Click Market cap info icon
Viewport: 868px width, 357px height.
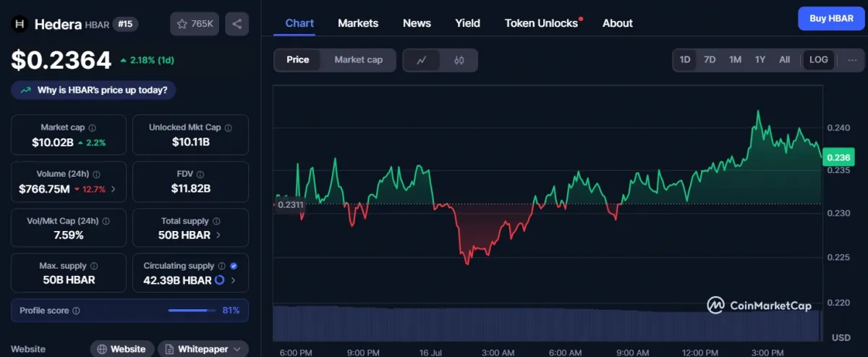pyautogui.click(x=93, y=127)
